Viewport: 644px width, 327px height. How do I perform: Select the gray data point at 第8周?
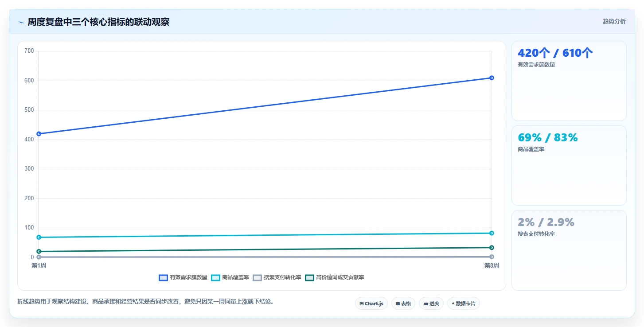tap(492, 257)
